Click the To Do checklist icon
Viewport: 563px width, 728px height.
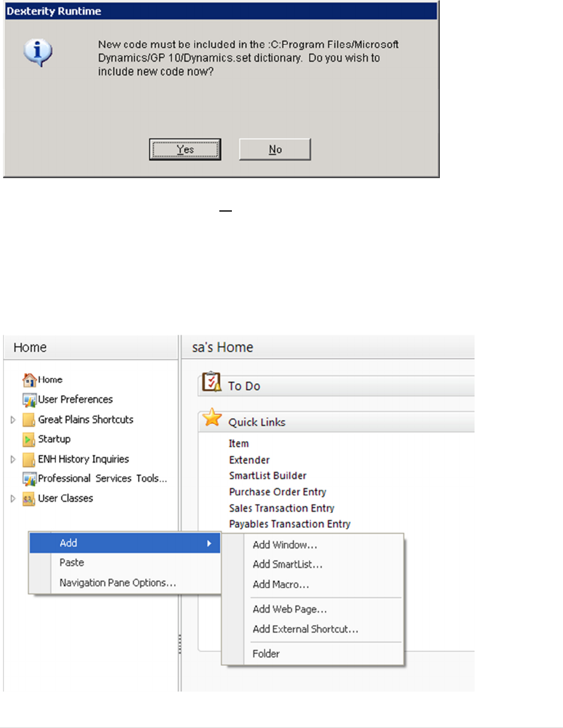[x=212, y=383]
